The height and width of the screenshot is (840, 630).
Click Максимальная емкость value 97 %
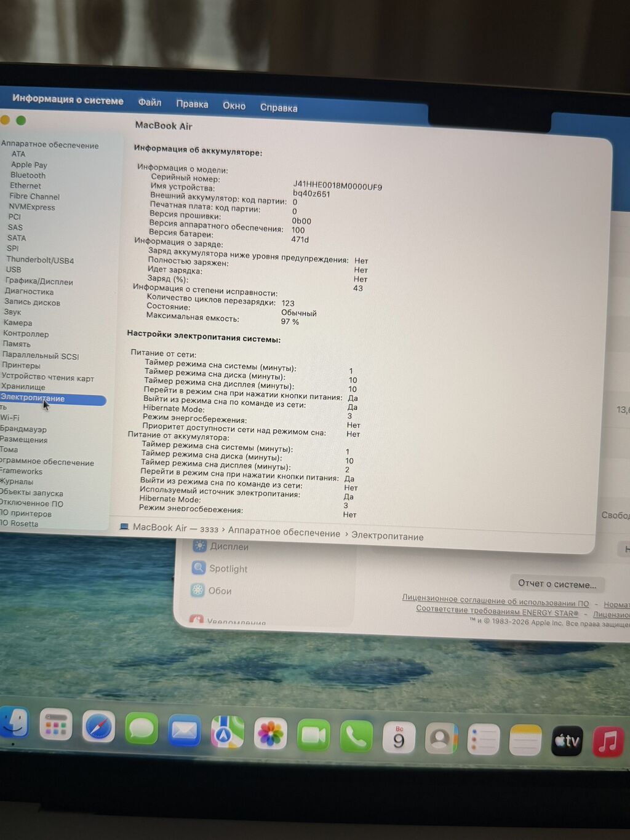pyautogui.click(x=290, y=322)
